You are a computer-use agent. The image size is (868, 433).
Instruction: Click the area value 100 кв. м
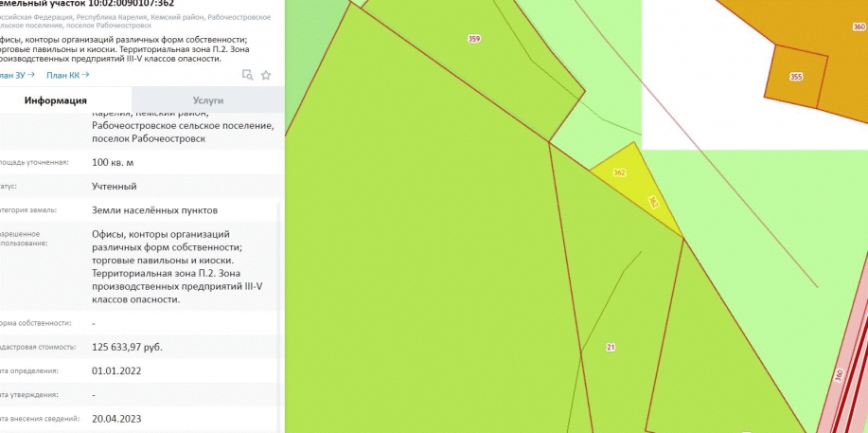click(113, 163)
